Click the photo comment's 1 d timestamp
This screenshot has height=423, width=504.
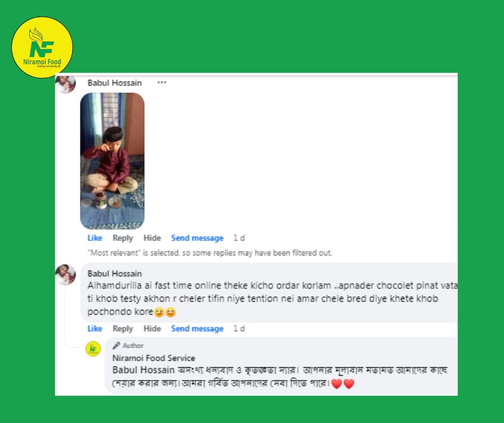tap(239, 238)
